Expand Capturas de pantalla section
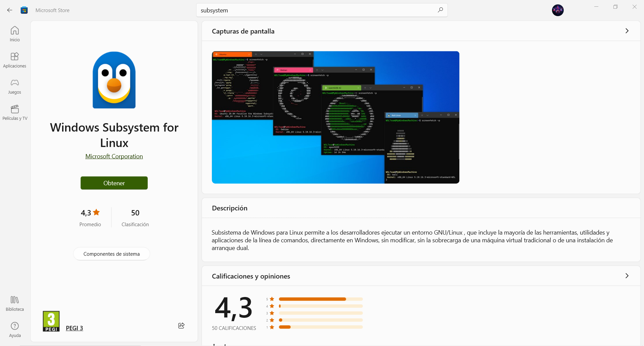 tap(627, 31)
